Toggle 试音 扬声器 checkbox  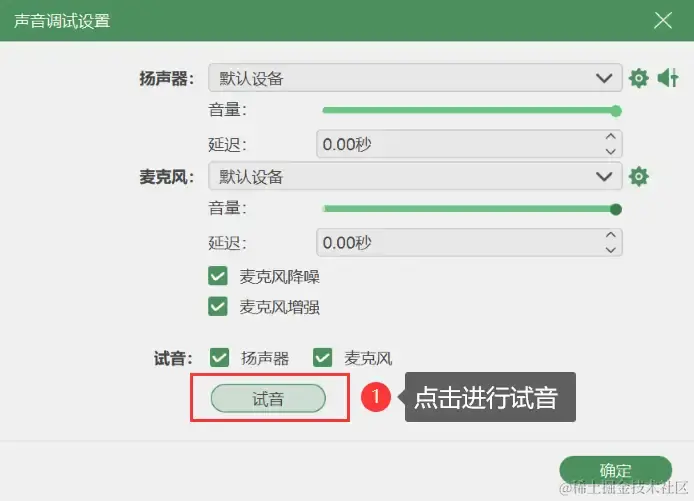[219, 358]
